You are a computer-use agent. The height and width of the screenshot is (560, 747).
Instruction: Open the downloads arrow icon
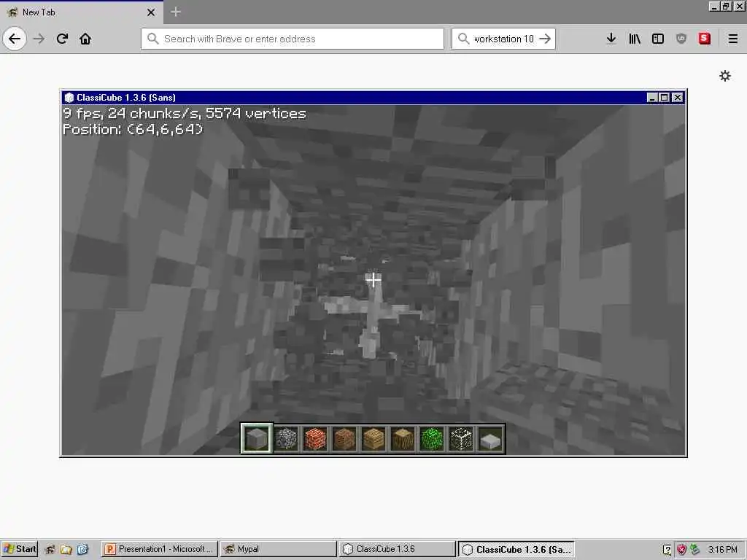pos(611,39)
